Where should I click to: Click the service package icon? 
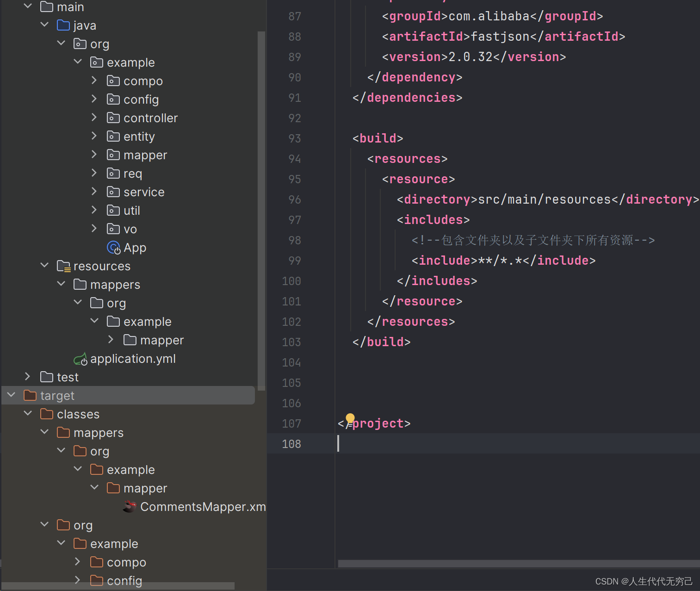(x=113, y=192)
